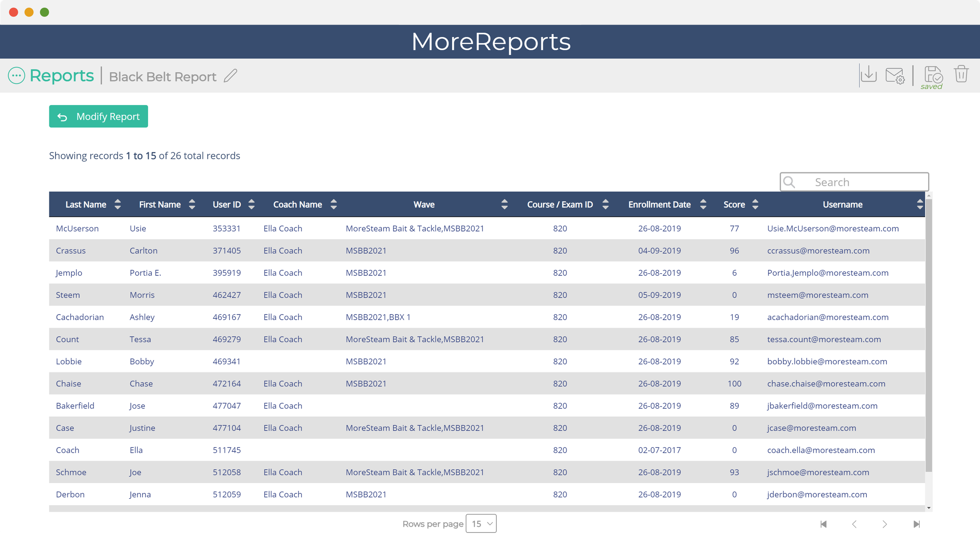
Task: Open the Reports menu circle icon
Action: click(x=17, y=76)
